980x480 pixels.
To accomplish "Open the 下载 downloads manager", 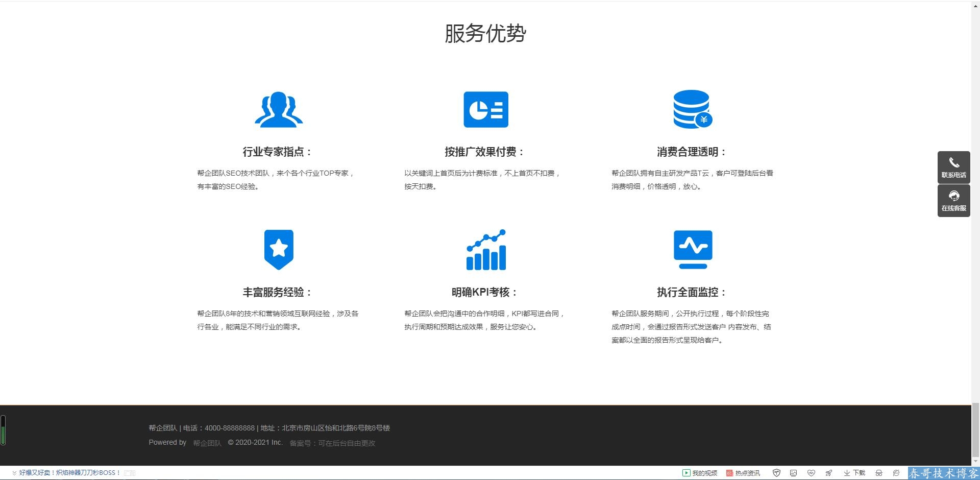I will click(x=854, y=473).
